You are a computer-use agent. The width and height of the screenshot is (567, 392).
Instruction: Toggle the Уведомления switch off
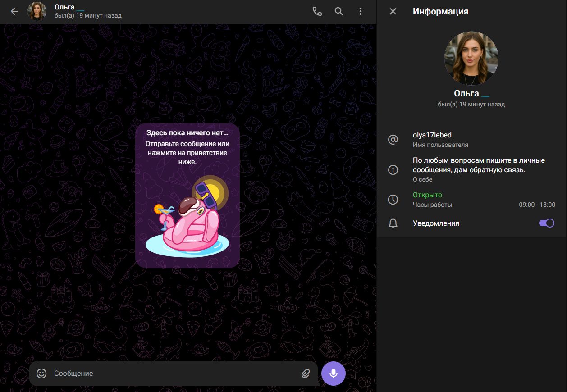[x=546, y=223]
